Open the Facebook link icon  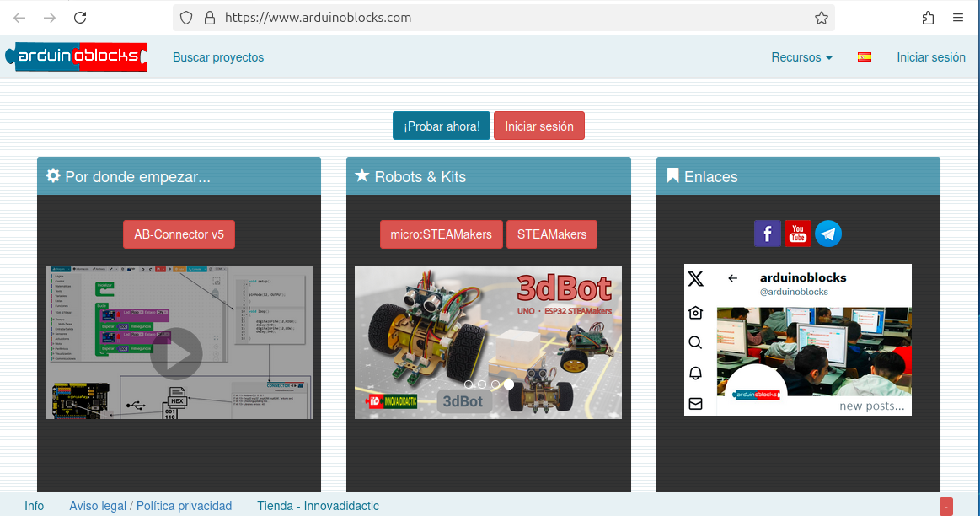pos(768,234)
